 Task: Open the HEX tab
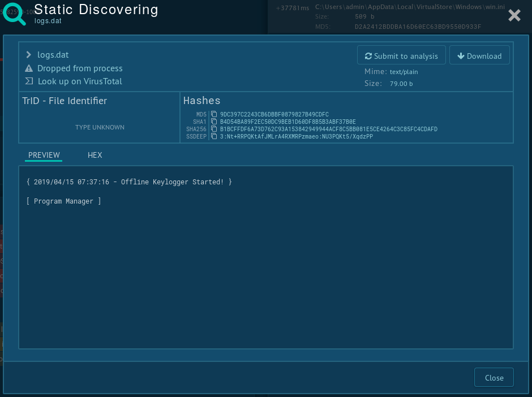point(95,155)
